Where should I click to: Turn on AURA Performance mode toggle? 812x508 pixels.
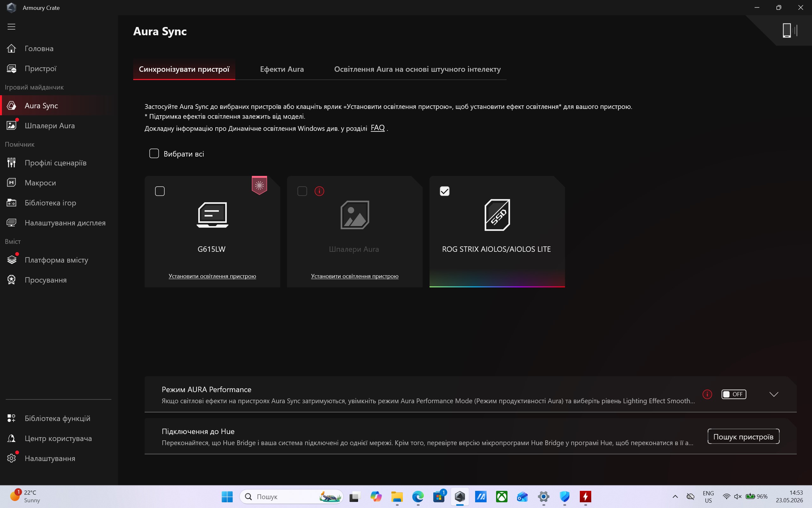(x=733, y=394)
